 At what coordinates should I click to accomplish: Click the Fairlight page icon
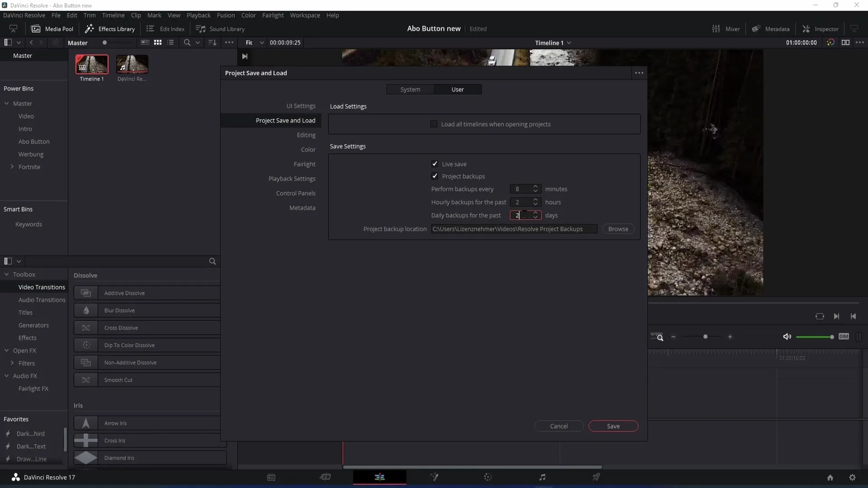pyautogui.click(x=541, y=477)
